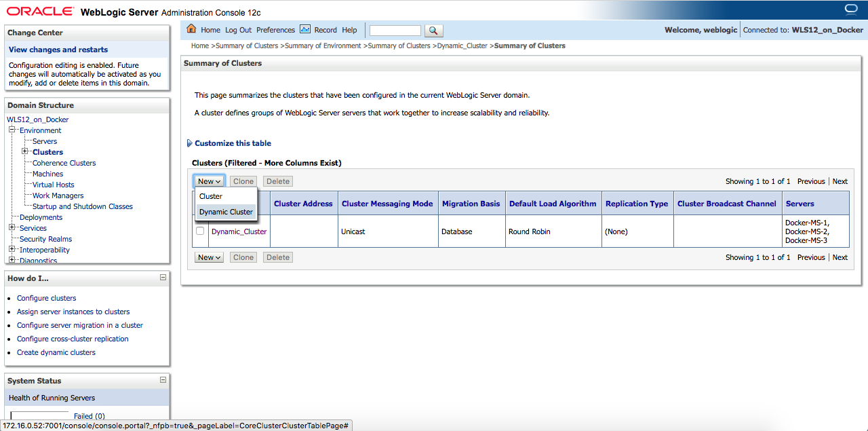Screen dimensions: 868x431
Task: Open Startup and Shutdown Classes
Action: click(83, 206)
